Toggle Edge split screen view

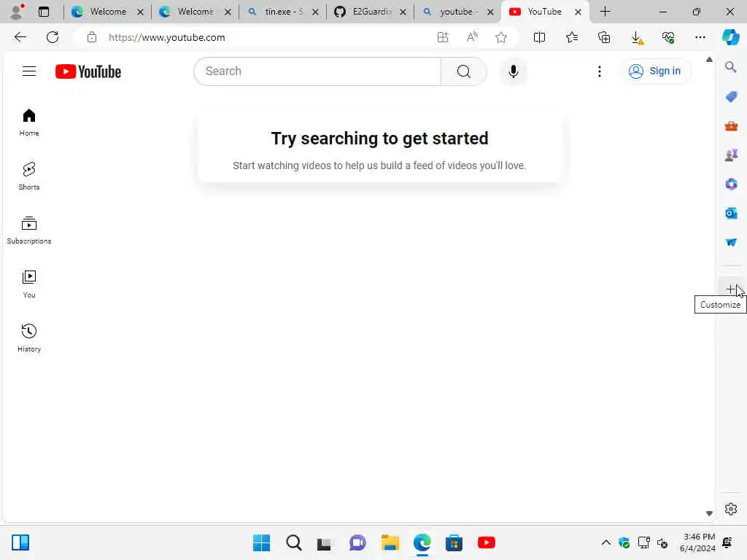pyautogui.click(x=539, y=38)
